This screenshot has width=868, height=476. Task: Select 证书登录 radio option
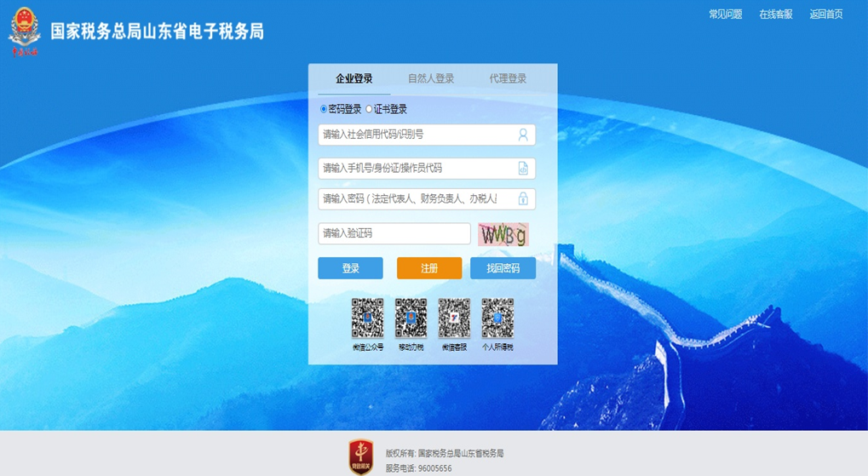(369, 109)
